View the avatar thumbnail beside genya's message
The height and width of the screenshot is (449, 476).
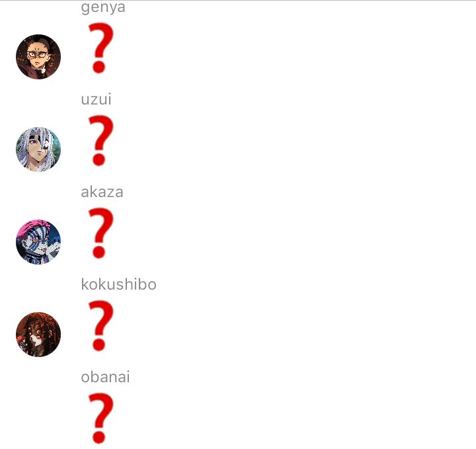point(38,57)
